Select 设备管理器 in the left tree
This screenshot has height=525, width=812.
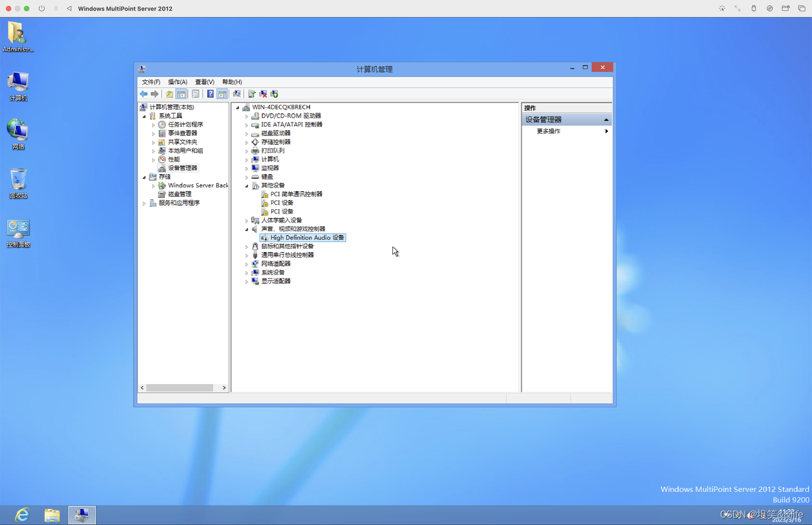pyautogui.click(x=183, y=168)
